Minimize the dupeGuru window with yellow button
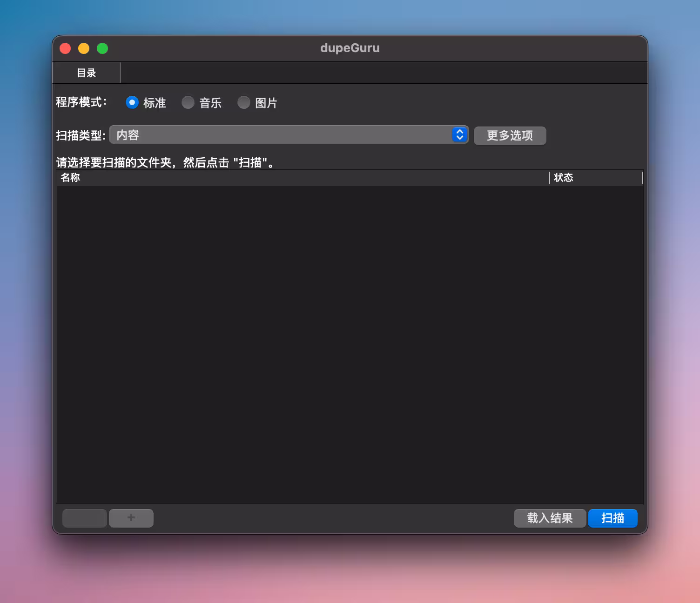 (x=84, y=48)
